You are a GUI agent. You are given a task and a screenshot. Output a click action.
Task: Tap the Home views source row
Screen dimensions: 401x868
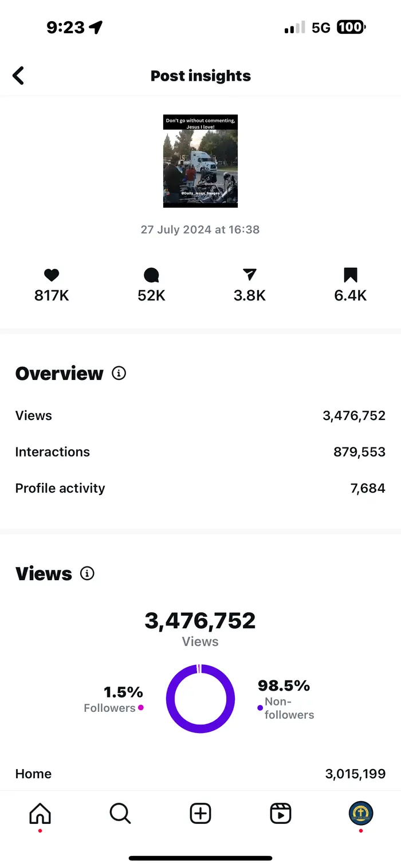pos(200,774)
